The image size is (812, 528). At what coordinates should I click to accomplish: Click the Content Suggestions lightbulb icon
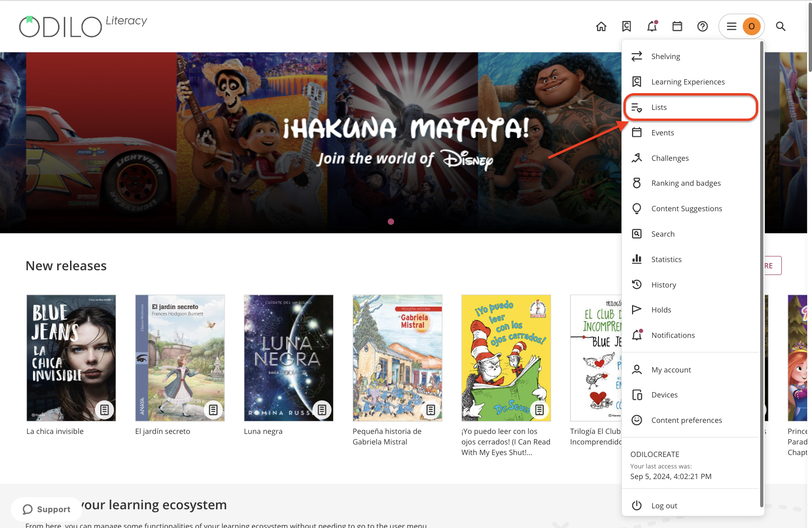click(637, 208)
